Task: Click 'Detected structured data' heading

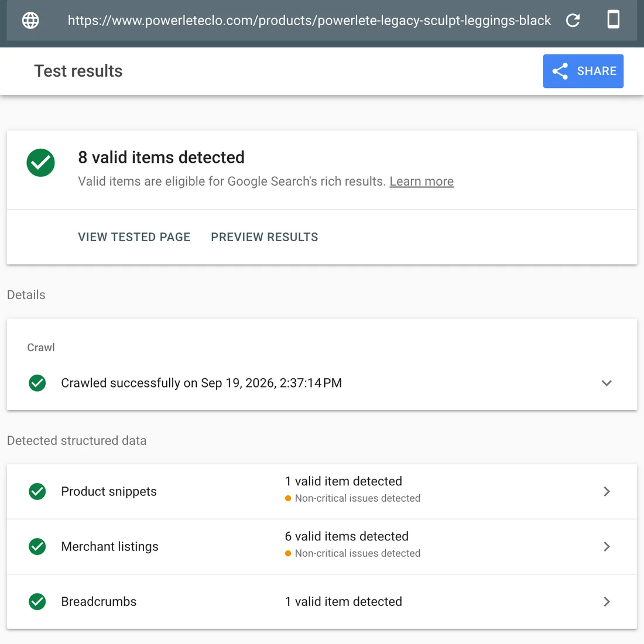Action: [x=77, y=440]
